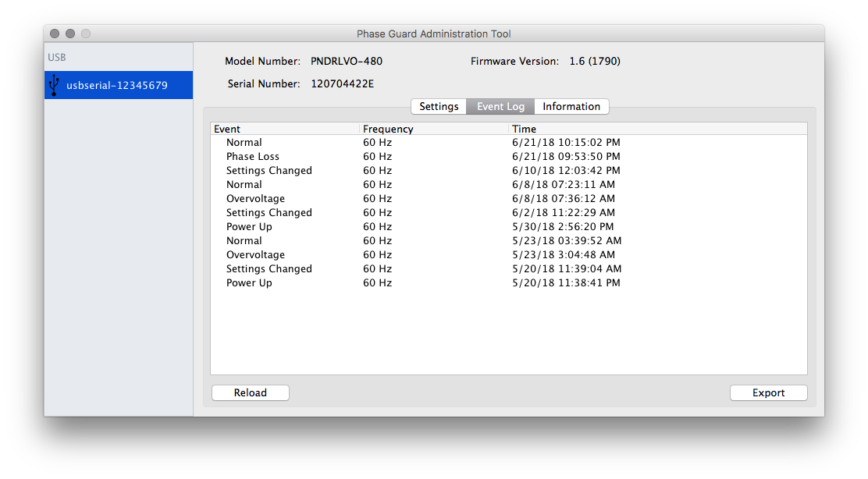Screen dimensions: 868x479
Task: Open the Information tab
Action: 571,106
